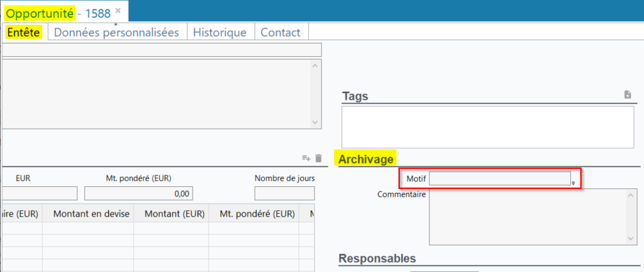644x272 pixels.
Task: Click the Archivage section heading
Action: click(366, 159)
